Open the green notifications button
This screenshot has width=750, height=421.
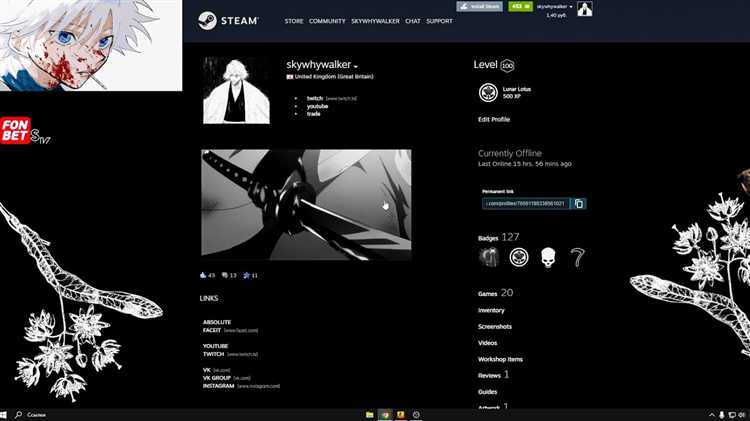pos(518,6)
